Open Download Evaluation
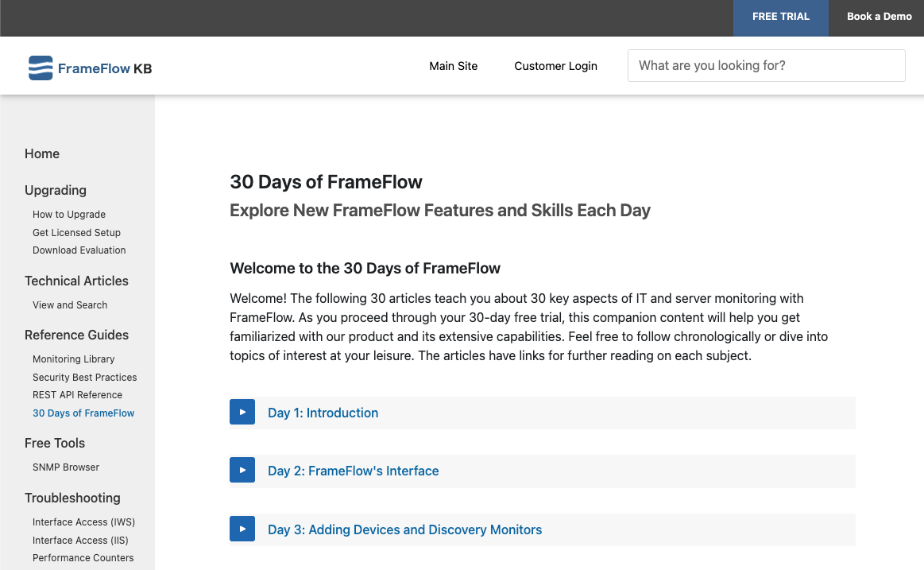The width and height of the screenshot is (924, 570). 79,250
